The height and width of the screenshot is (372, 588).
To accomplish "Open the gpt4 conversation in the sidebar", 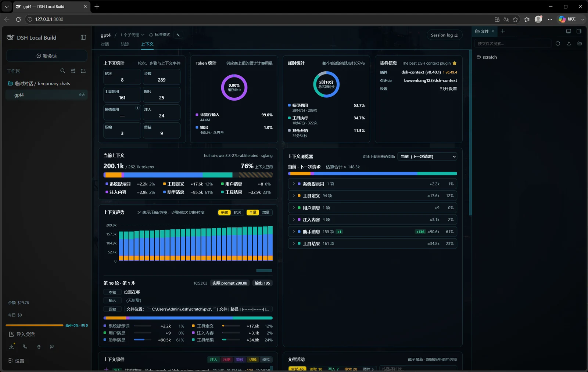I will (x=47, y=95).
